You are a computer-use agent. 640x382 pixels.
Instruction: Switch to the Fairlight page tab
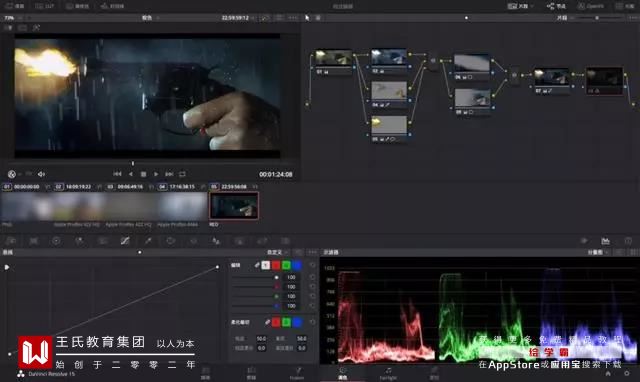pos(388,373)
